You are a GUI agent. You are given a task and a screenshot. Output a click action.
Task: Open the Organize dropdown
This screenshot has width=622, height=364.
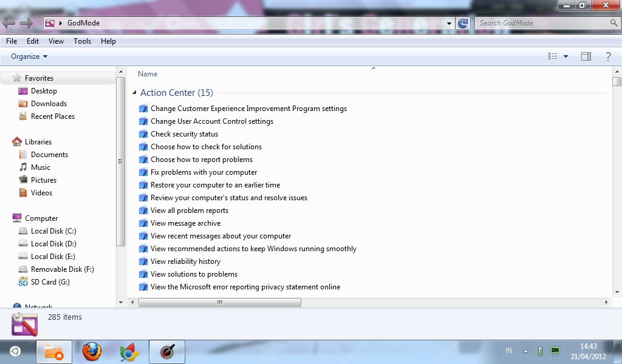tap(29, 56)
